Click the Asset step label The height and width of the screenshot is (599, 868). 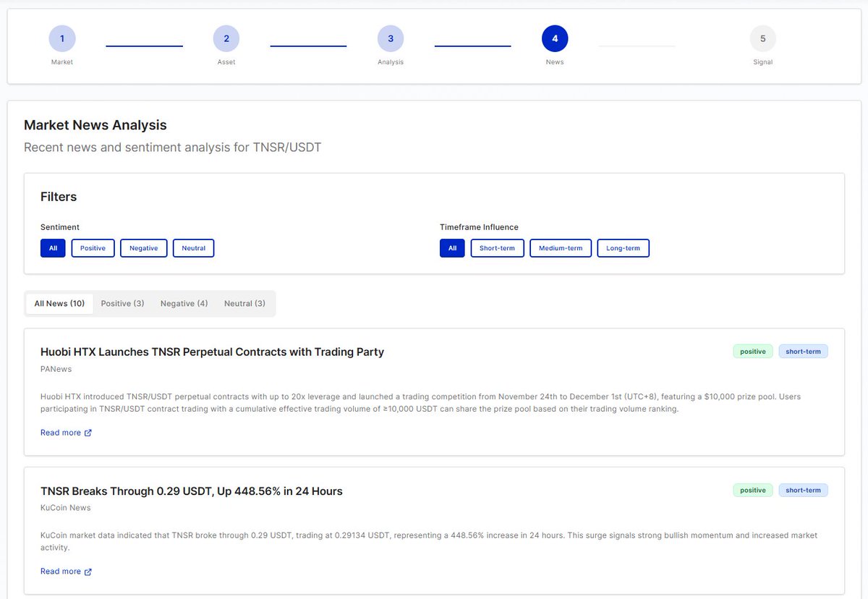[226, 62]
